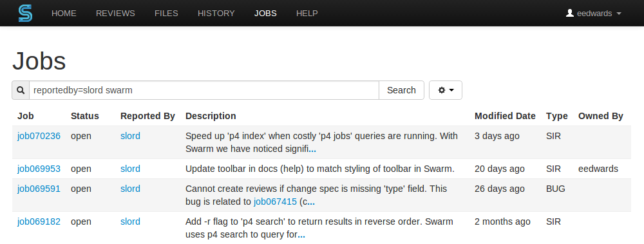Click the user icon next to eedwards
This screenshot has width=644, height=244.
tap(570, 13)
